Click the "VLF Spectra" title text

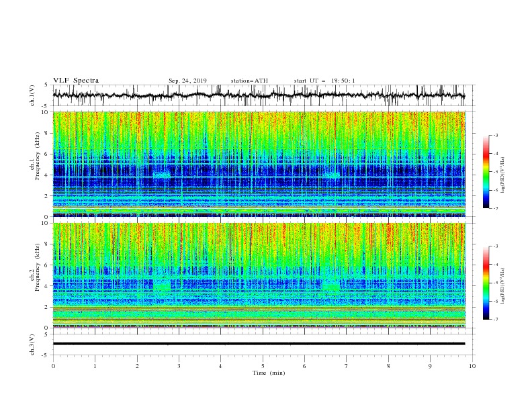76,81
